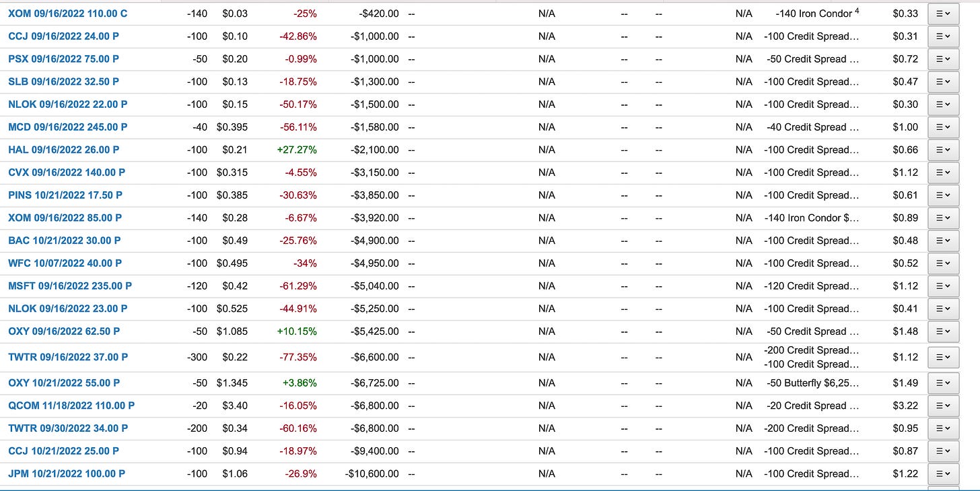Select the -77.35% change value
This screenshot has width=980, height=491.
coord(298,357)
